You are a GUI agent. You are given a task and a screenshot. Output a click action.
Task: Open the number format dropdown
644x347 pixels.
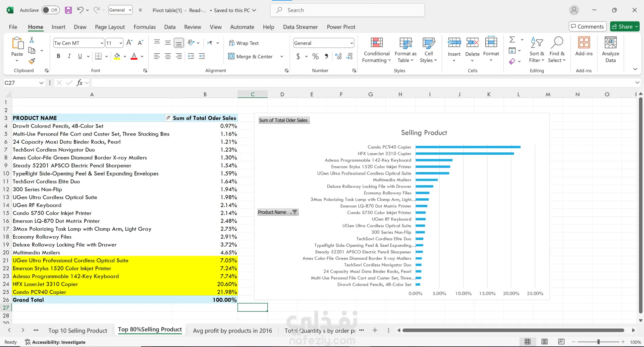click(352, 43)
